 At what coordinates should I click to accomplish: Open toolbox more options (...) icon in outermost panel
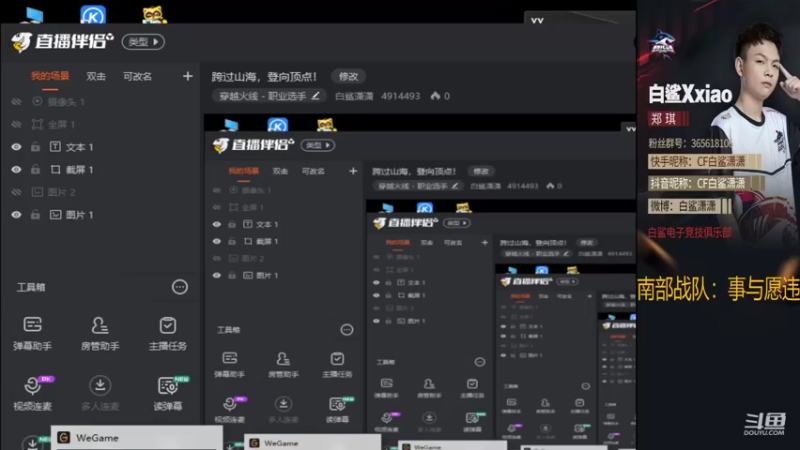point(180,287)
